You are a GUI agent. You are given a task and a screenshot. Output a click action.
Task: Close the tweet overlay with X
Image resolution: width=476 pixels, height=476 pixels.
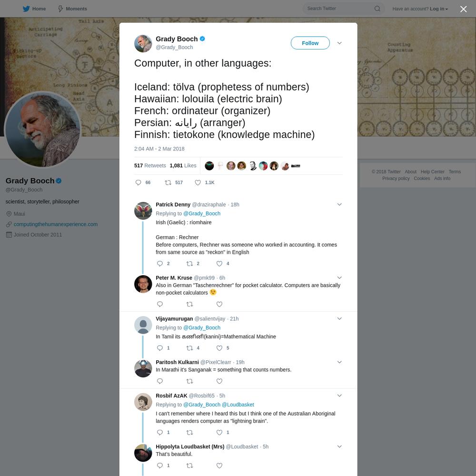[463, 9]
